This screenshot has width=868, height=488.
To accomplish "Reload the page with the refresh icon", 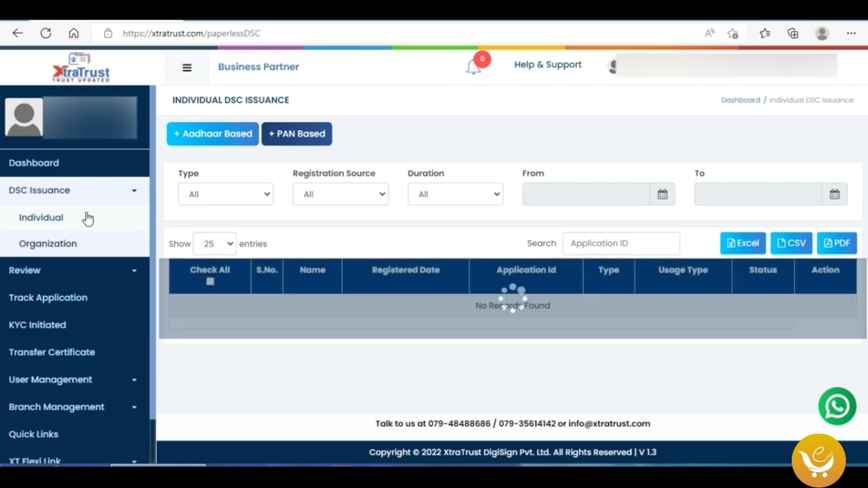I will 45,33.
